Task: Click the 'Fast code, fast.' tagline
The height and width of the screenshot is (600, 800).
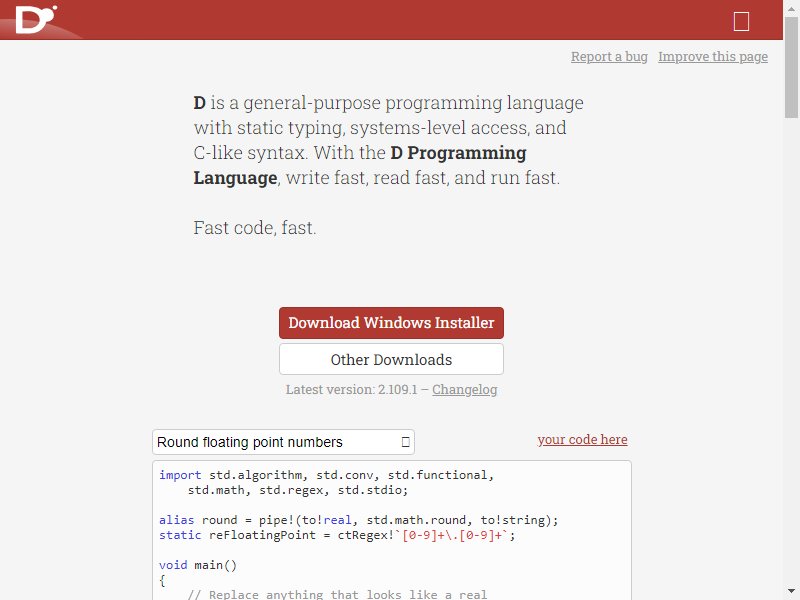Action: (255, 228)
